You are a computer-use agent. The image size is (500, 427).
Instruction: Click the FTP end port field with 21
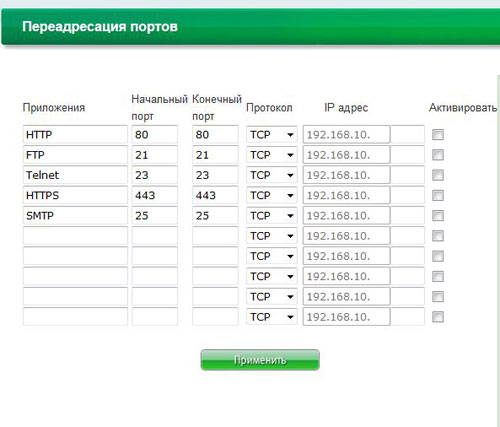pos(215,155)
